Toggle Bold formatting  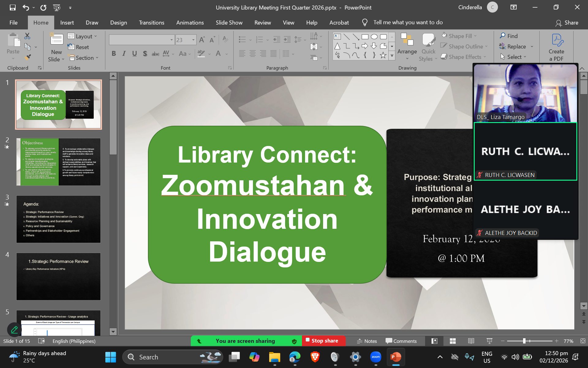[114, 54]
